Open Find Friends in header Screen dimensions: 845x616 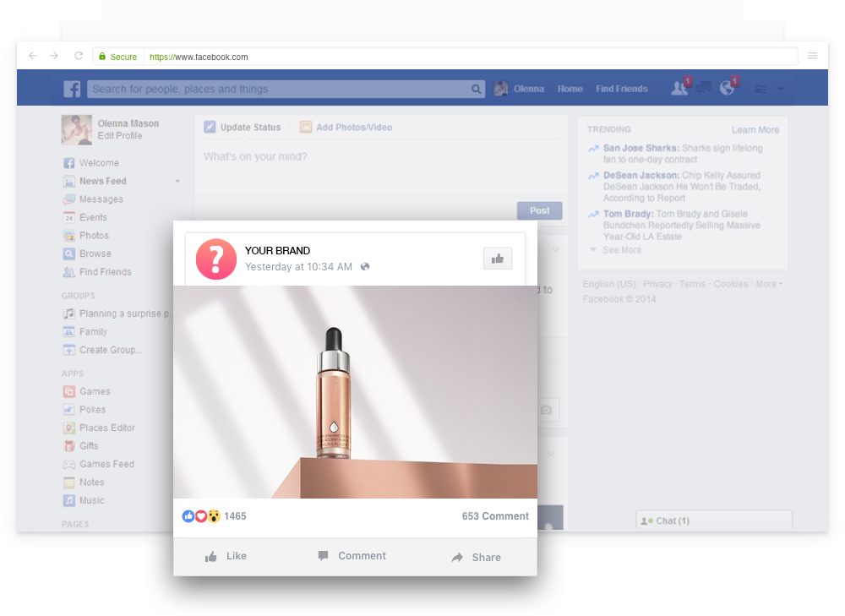(622, 89)
